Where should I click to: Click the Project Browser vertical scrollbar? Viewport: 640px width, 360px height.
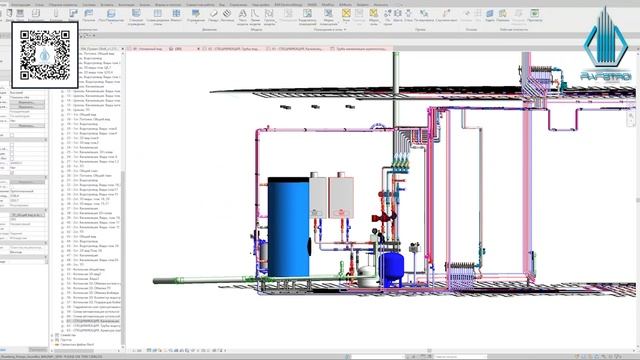123,257
